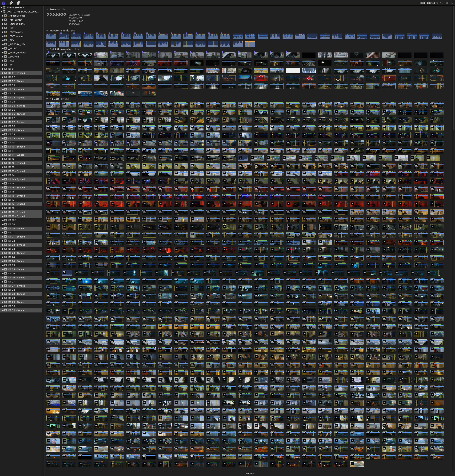Collapse the Waveform audio group

[x=47, y=31]
